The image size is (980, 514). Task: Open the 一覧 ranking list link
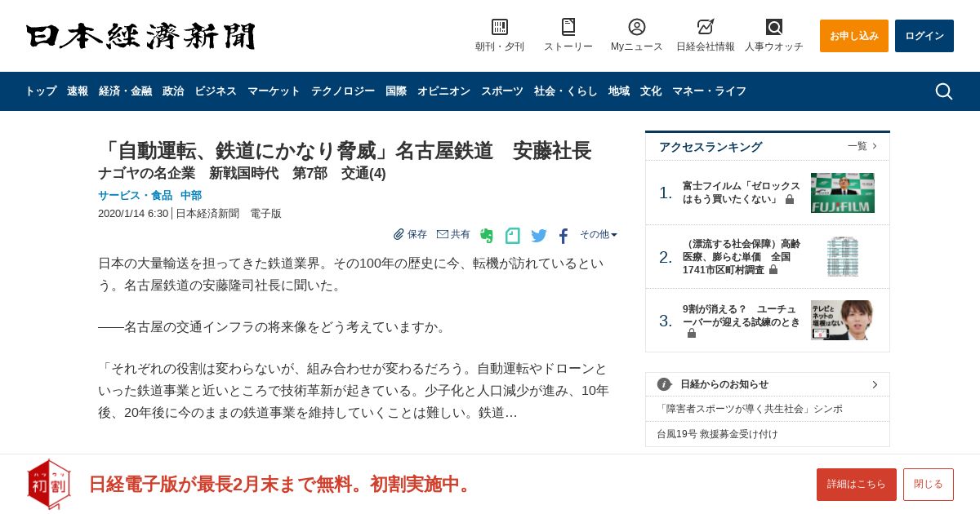[x=862, y=146]
